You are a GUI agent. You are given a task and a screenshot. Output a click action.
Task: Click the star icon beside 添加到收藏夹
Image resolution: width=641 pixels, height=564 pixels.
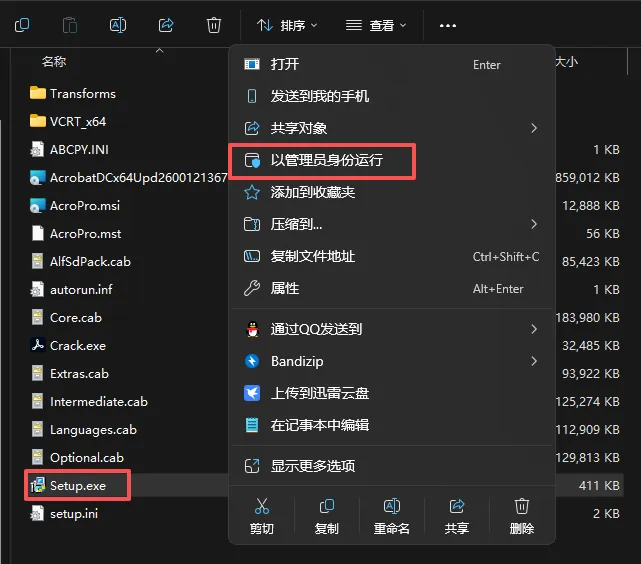point(252,192)
